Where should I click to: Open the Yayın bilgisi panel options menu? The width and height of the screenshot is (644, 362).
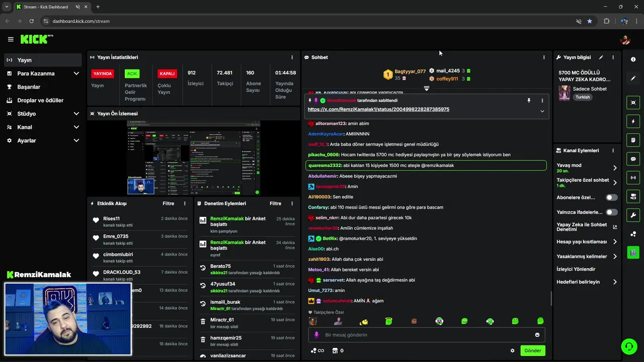613,57
